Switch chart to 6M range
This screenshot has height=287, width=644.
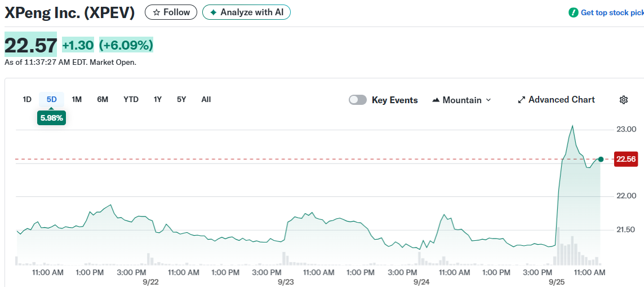pyautogui.click(x=103, y=99)
